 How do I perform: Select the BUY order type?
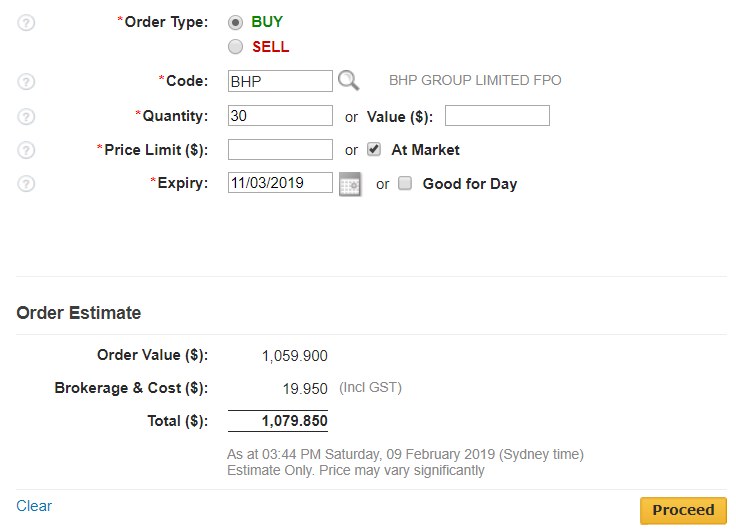235,22
